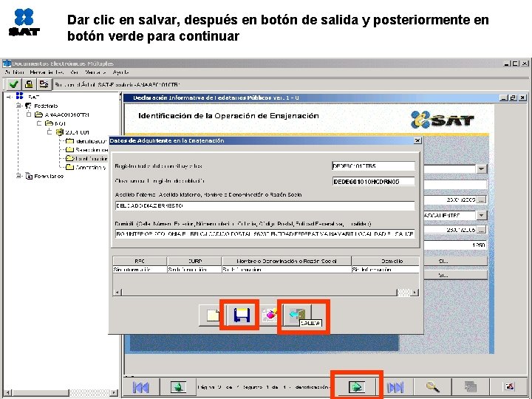The height and width of the screenshot is (399, 532).
Task: Click the field showing 1250 in the background form
Action: click(x=455, y=245)
